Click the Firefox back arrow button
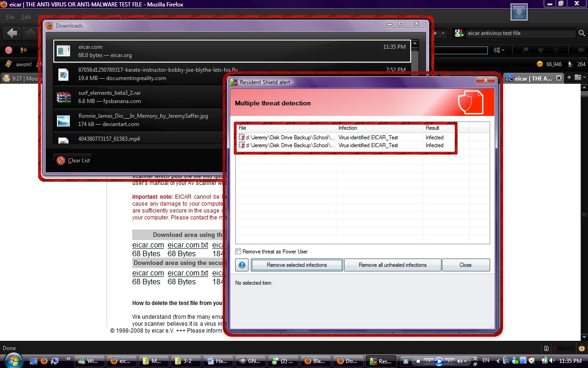Screen dimensions: 588x368 point(12,33)
